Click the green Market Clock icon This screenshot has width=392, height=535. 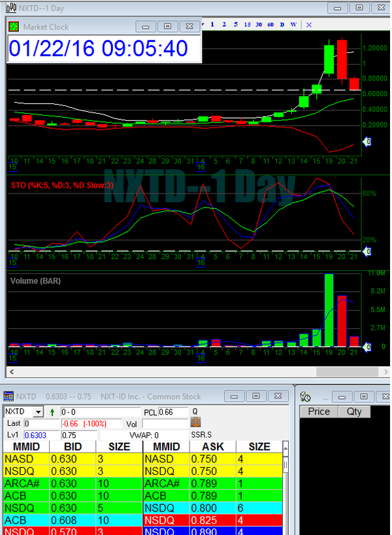tap(14, 26)
